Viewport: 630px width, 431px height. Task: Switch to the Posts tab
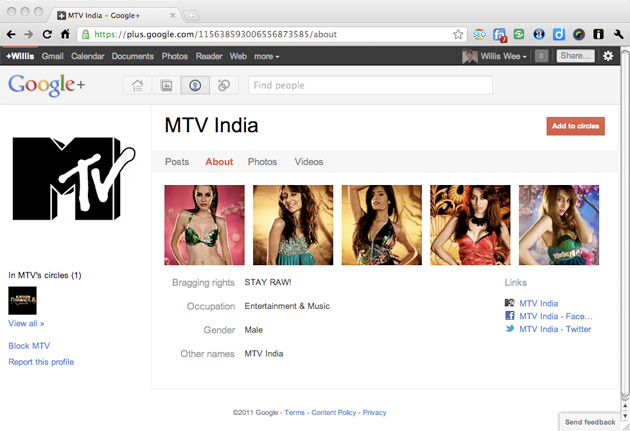click(177, 161)
